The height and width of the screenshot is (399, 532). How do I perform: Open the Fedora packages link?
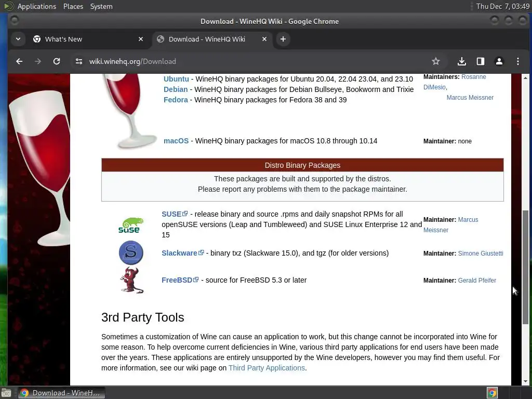click(176, 100)
